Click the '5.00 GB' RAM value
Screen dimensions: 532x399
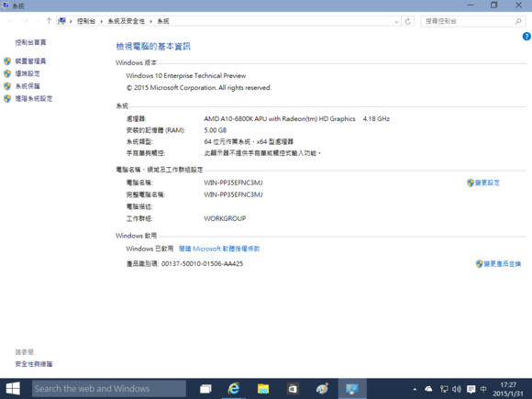216,130
